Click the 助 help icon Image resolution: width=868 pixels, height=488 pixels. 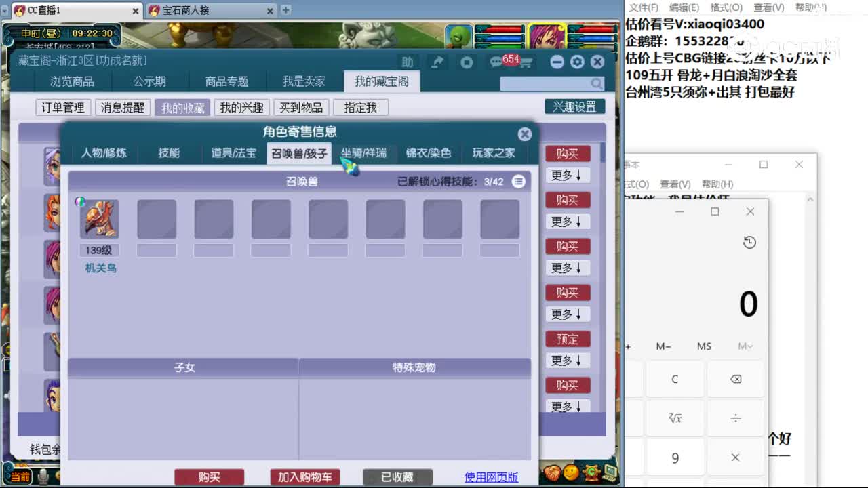[408, 60]
